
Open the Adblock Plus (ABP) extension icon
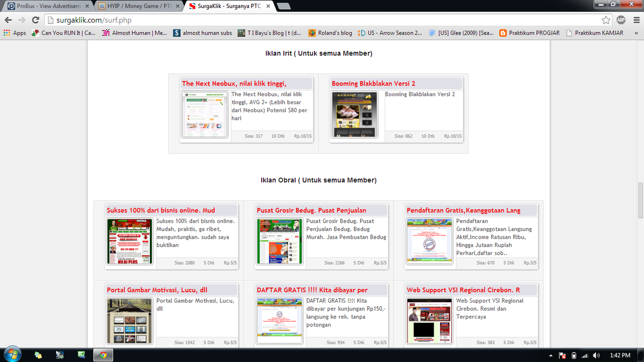(x=621, y=20)
